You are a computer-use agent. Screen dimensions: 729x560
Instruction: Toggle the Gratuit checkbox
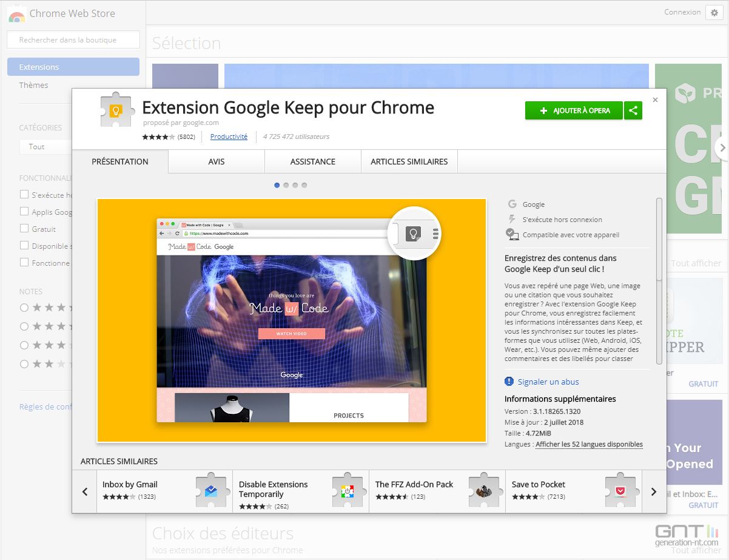(x=24, y=229)
